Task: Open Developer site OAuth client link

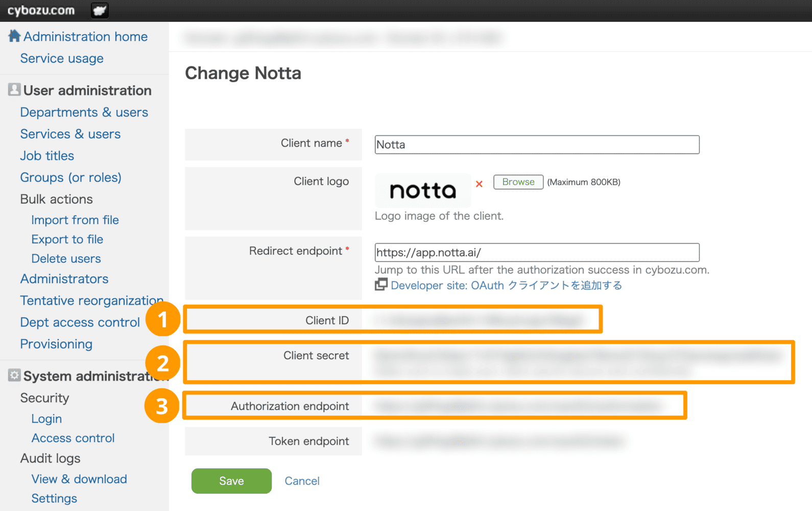Action: (507, 286)
